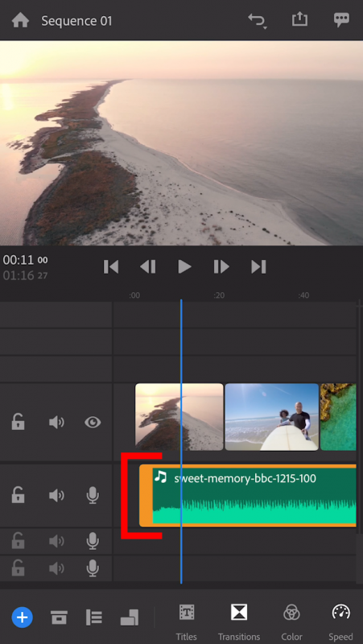Step back one frame
Image resolution: width=363 pixels, height=644 pixels.
(148, 267)
